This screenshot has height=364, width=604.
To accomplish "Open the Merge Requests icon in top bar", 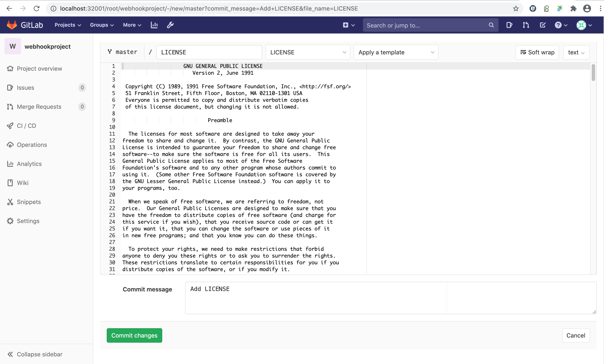I will [526, 25].
